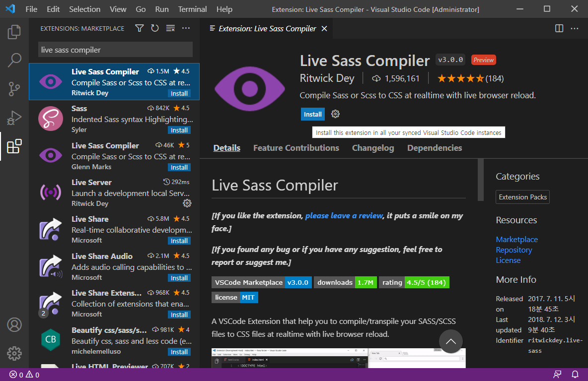
Task: Click the downloads 1.7M badge
Action: [x=345, y=282]
